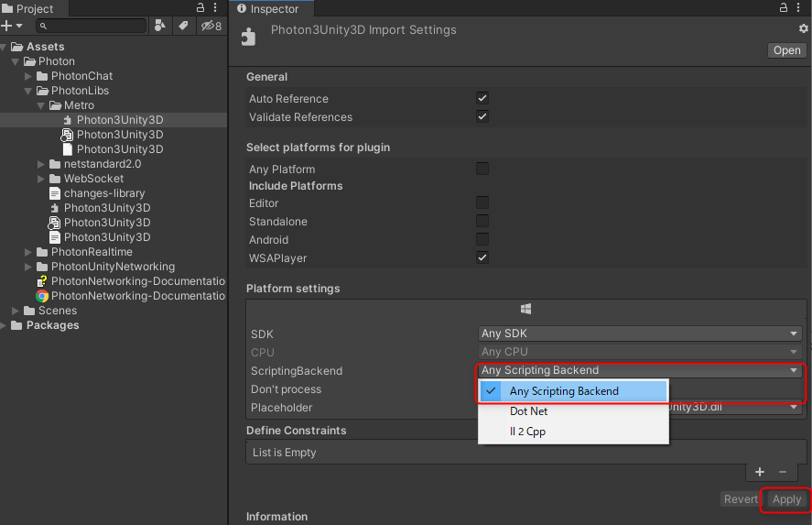The height and width of the screenshot is (525, 812).
Task: Expand the Packages folder arrow
Action: (3, 325)
